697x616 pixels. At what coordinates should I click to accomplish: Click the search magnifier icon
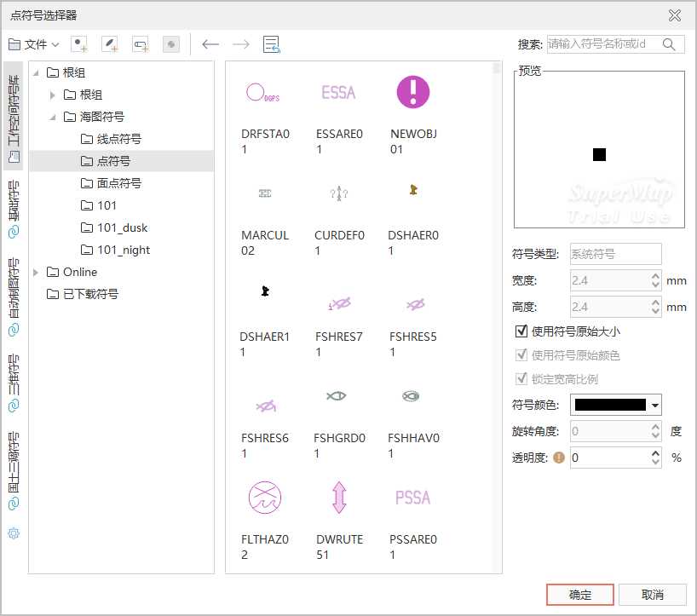click(670, 44)
